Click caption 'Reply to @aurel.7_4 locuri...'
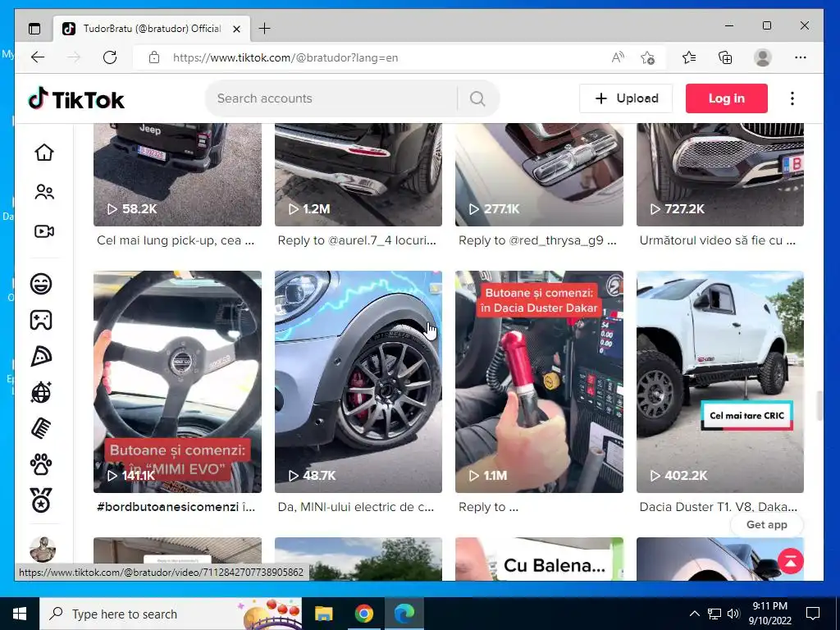The width and height of the screenshot is (840, 630). coord(357,240)
